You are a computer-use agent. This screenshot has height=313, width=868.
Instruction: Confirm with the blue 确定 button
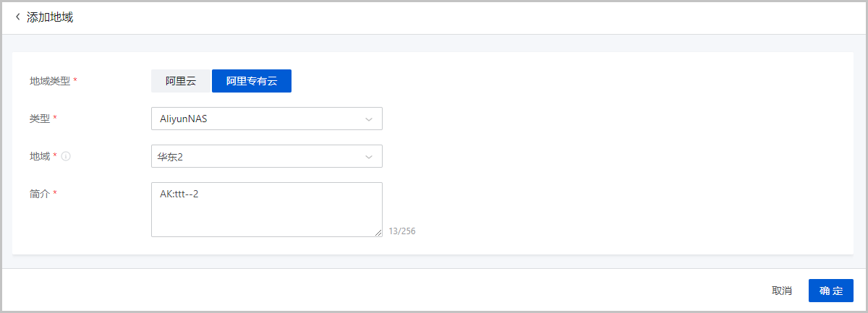click(831, 291)
